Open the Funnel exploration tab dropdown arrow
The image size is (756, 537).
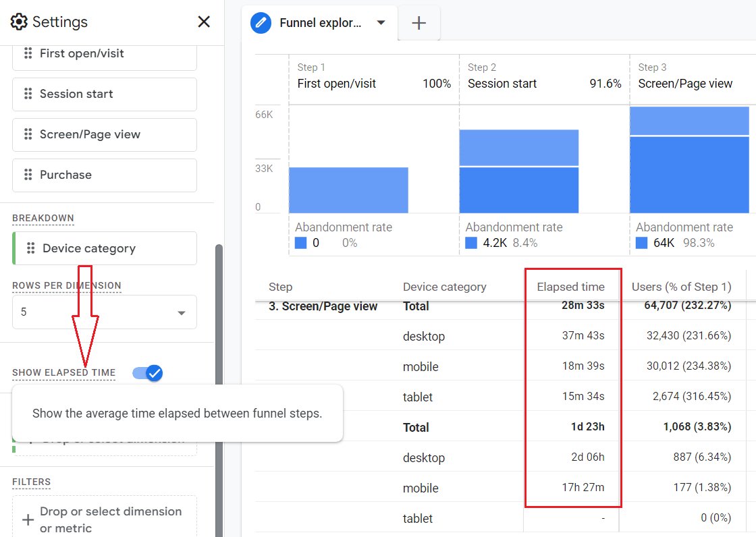point(379,22)
